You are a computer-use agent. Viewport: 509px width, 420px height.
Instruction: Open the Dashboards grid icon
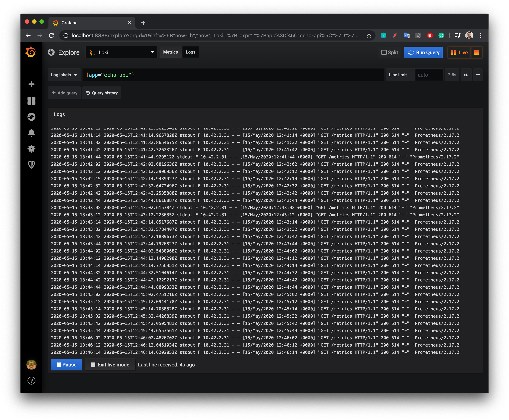[x=31, y=101]
